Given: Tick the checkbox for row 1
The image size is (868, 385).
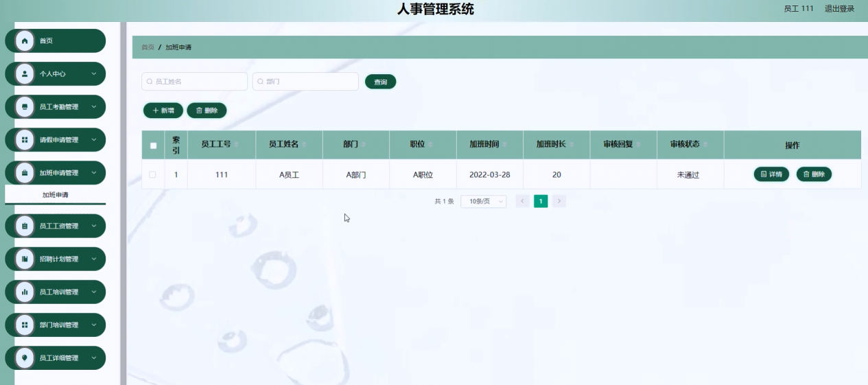Looking at the screenshot, I should 152,175.
